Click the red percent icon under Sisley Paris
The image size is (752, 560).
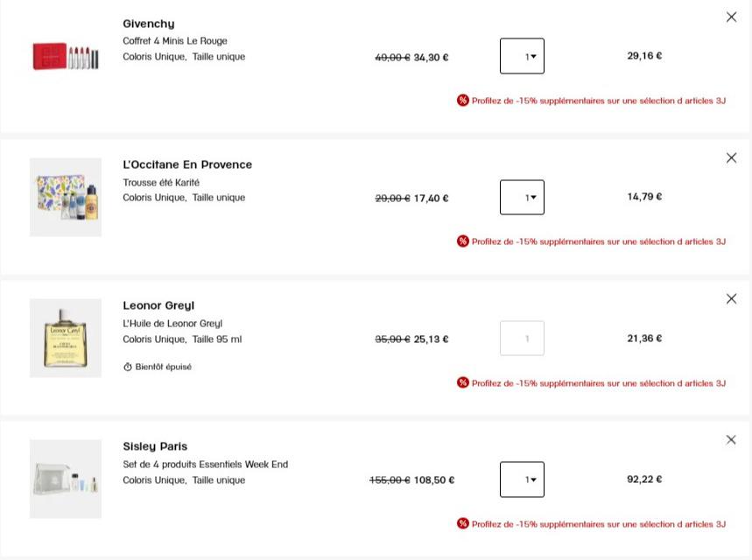pyautogui.click(x=463, y=523)
